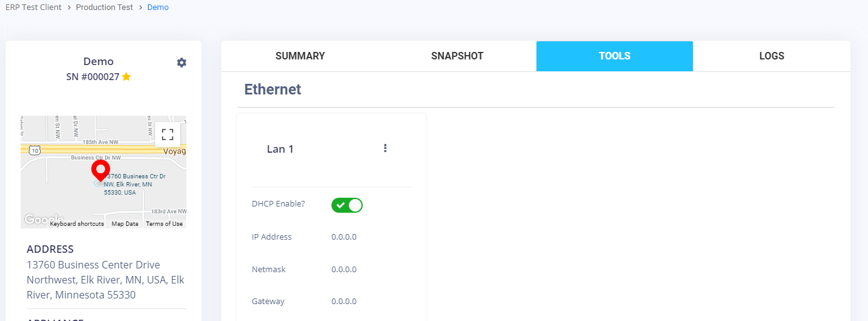Toggle fullscreen view on the map
The width and height of the screenshot is (868, 321).
point(167,135)
